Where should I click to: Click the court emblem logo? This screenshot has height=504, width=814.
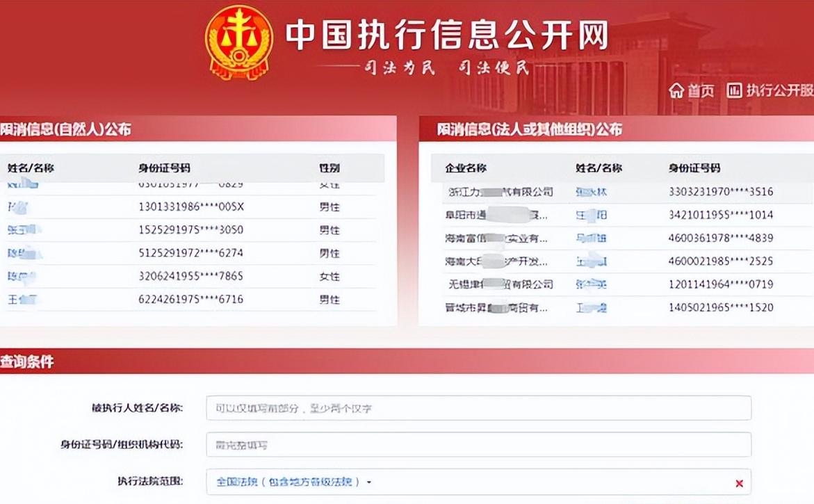239,42
